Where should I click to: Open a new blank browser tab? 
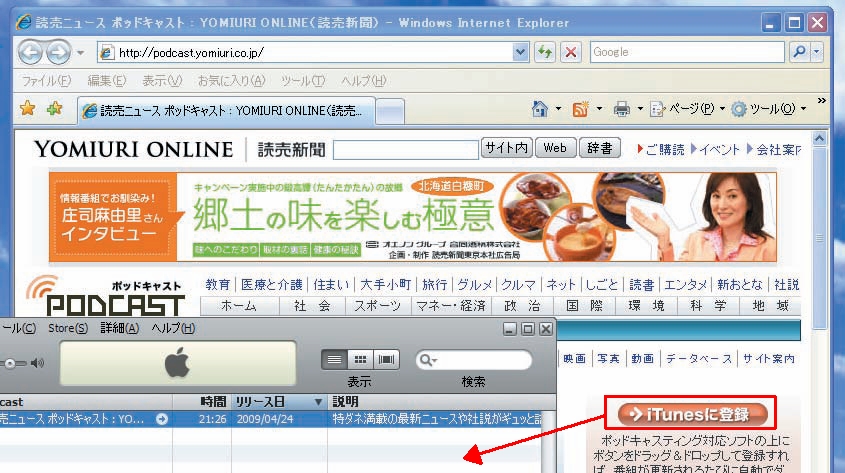pos(390,112)
